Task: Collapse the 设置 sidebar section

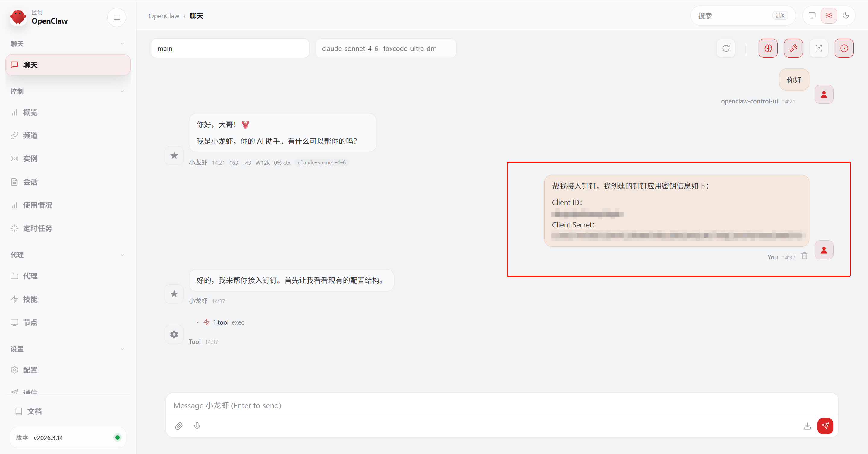Action: 68,349
